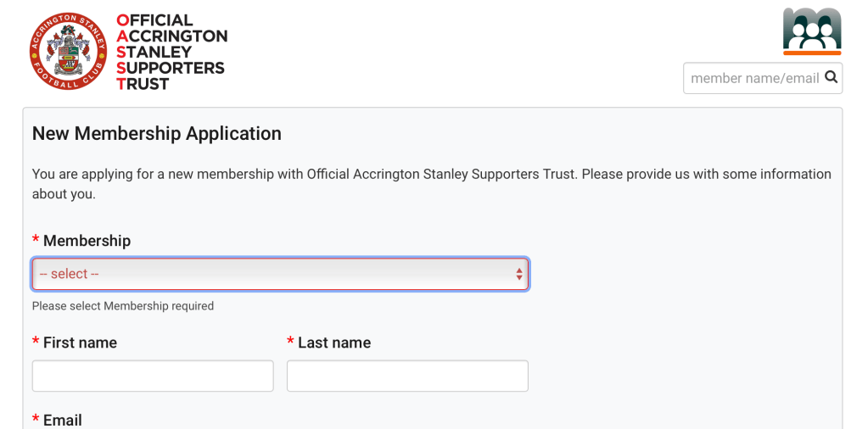The image size is (868, 429).
Task: Click the "Please select Membership required" message
Action: point(123,306)
